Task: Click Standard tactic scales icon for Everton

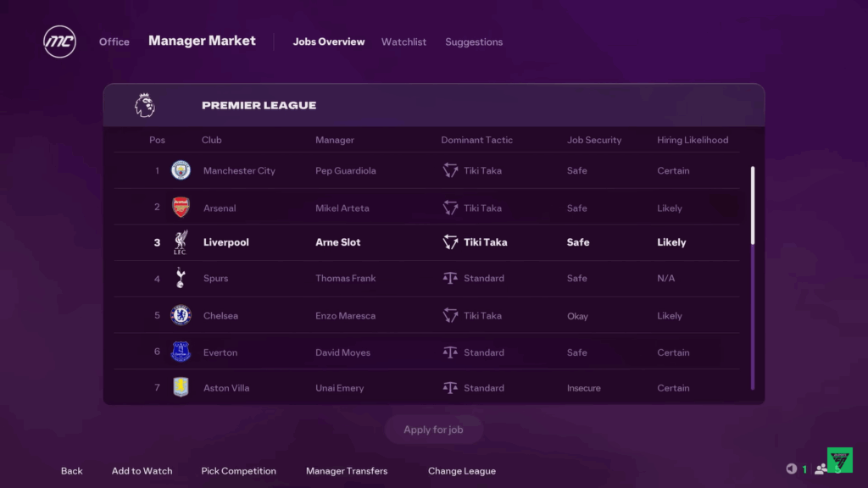Action: 450,352
